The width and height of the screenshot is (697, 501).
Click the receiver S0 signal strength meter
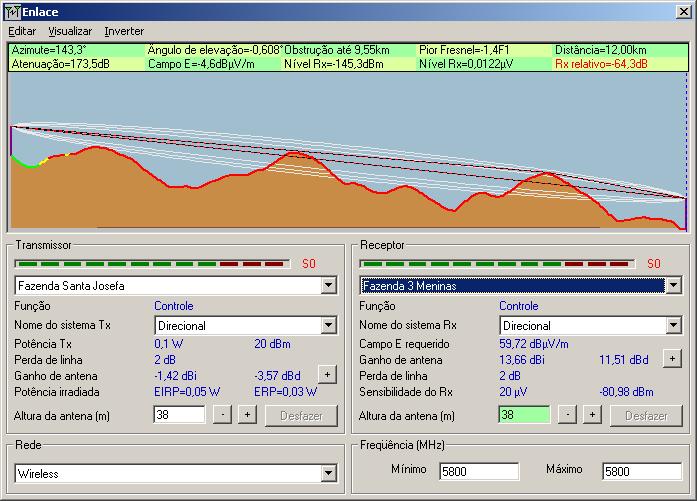498,264
